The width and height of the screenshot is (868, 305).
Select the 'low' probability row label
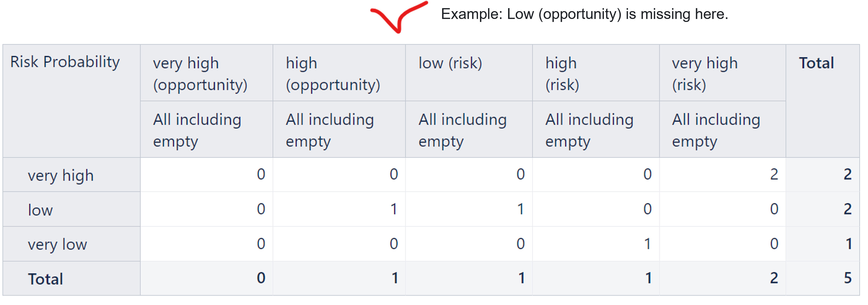pos(41,210)
